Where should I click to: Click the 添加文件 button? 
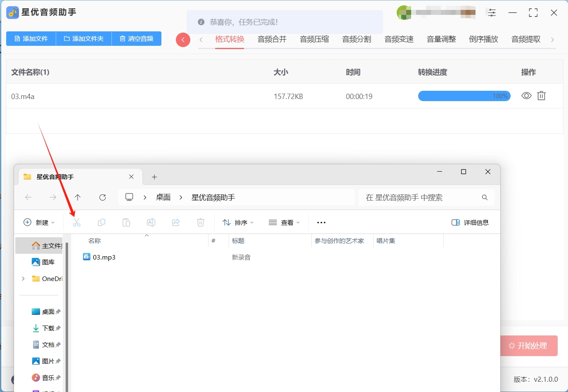pyautogui.click(x=31, y=39)
